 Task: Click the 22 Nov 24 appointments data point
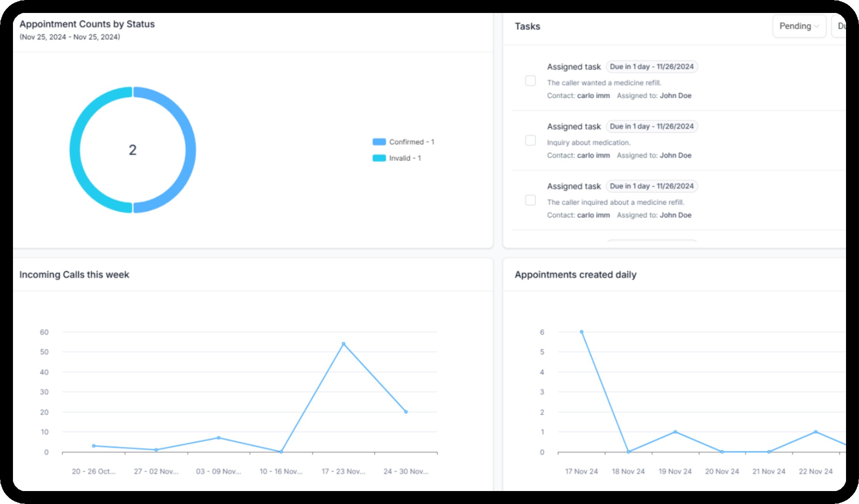[815, 432]
